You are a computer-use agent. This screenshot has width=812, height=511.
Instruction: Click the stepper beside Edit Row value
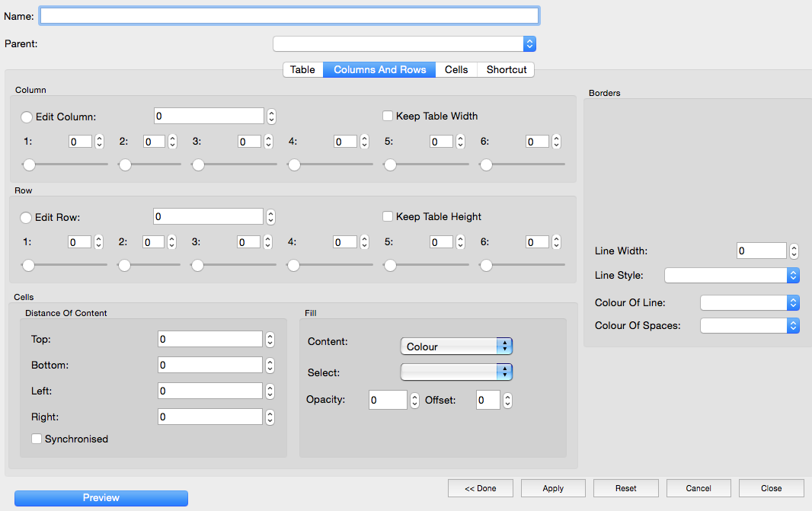(x=270, y=217)
